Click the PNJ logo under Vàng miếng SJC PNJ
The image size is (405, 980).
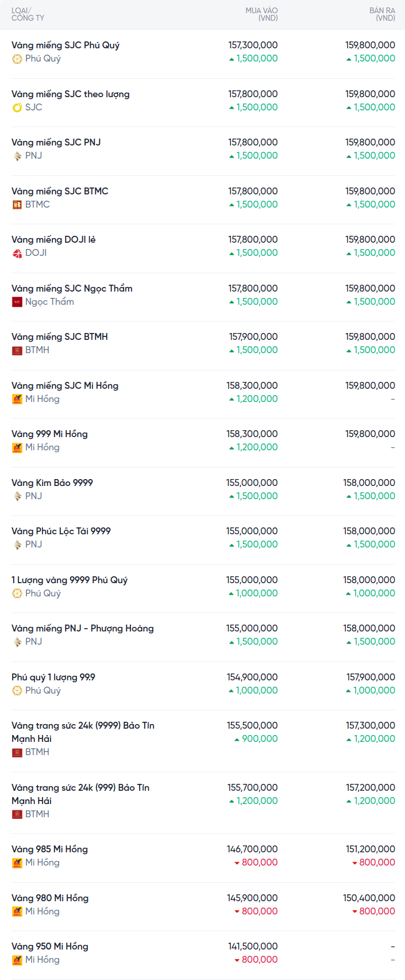pyautogui.click(x=17, y=156)
